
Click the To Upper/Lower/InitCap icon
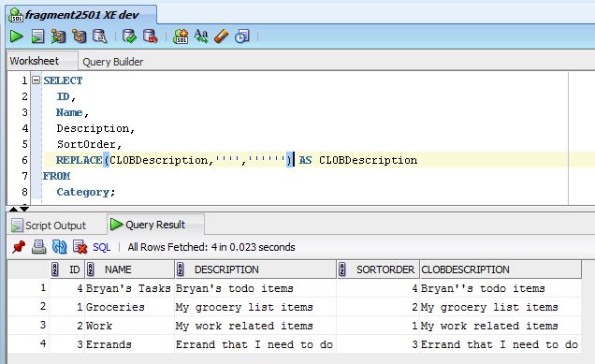(x=201, y=36)
